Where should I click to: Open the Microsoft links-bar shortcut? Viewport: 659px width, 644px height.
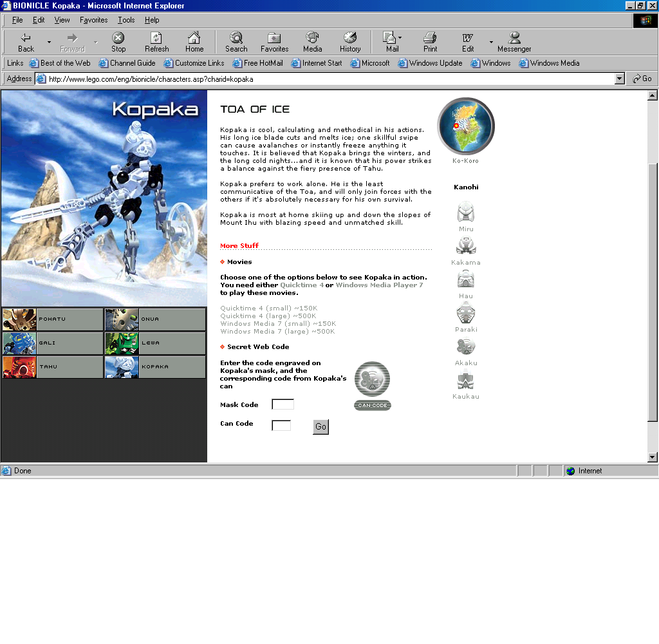click(x=370, y=63)
